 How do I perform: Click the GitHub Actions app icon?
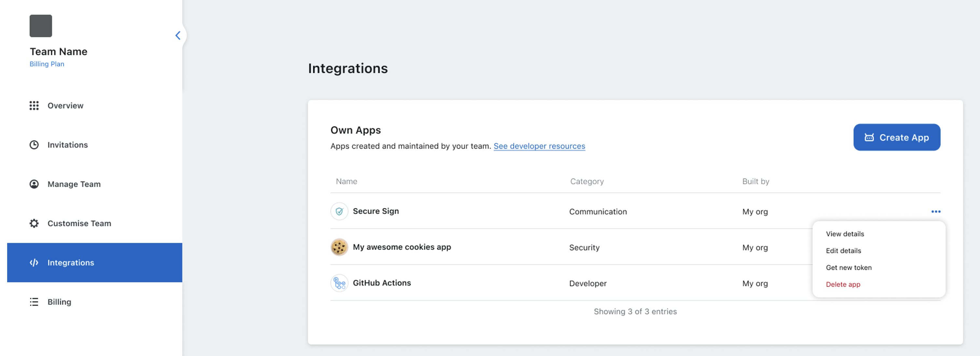pyautogui.click(x=339, y=283)
